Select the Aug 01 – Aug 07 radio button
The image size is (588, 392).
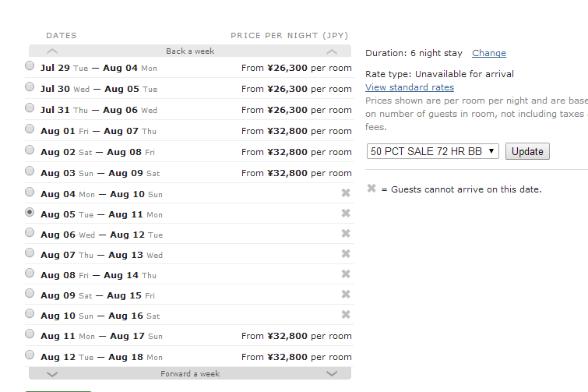tap(30, 129)
